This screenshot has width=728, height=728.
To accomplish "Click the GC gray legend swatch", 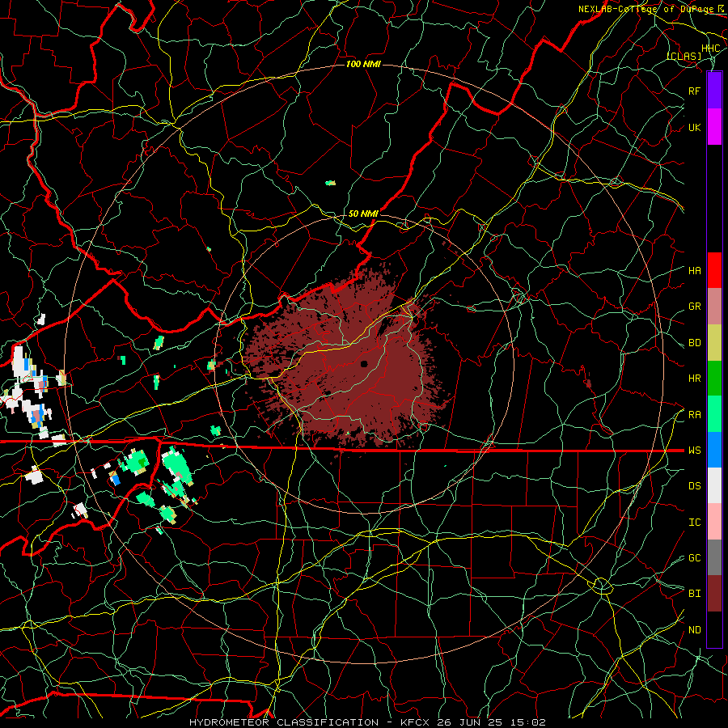I will point(714,557).
